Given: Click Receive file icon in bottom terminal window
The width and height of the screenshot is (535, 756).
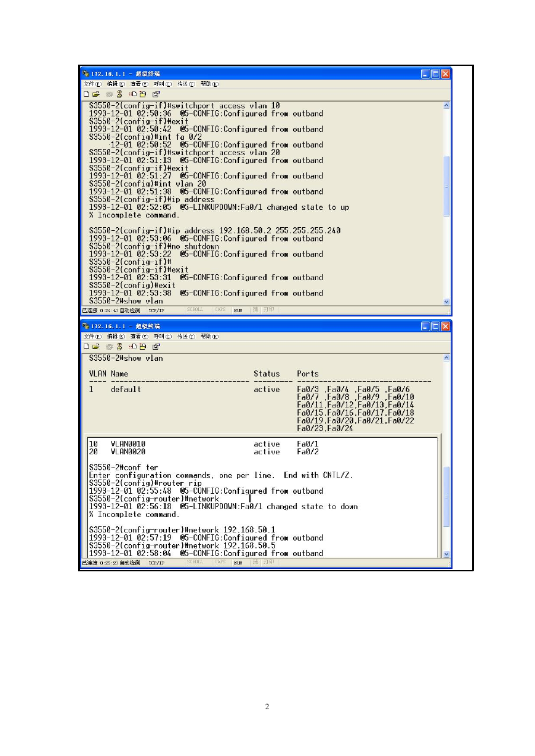Looking at the screenshot, I should tap(142, 347).
